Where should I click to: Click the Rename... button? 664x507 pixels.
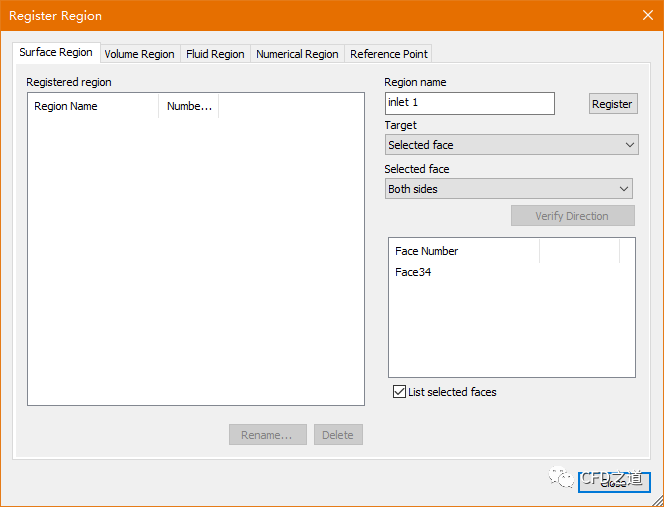[267, 435]
